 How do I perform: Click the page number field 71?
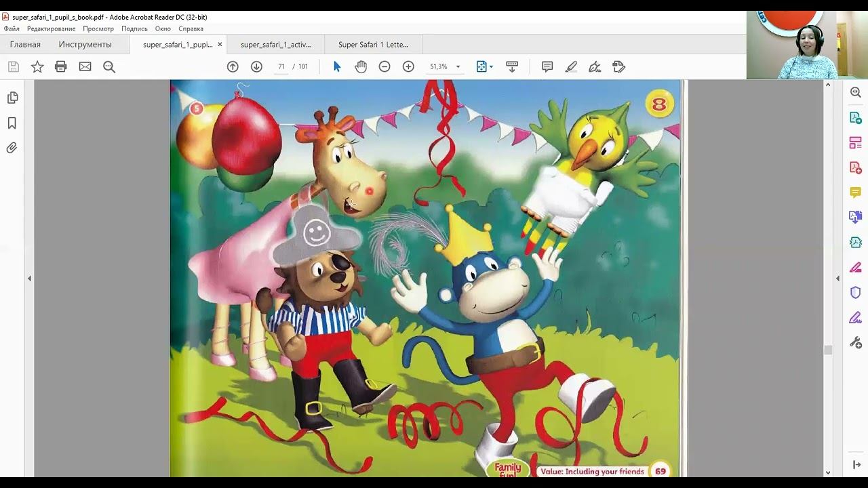[x=281, y=66]
